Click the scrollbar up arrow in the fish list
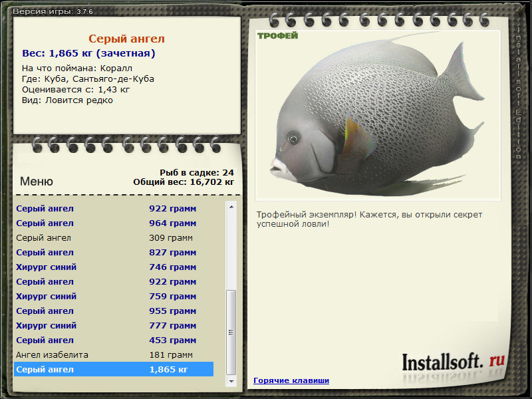The image size is (532, 399). click(x=231, y=207)
